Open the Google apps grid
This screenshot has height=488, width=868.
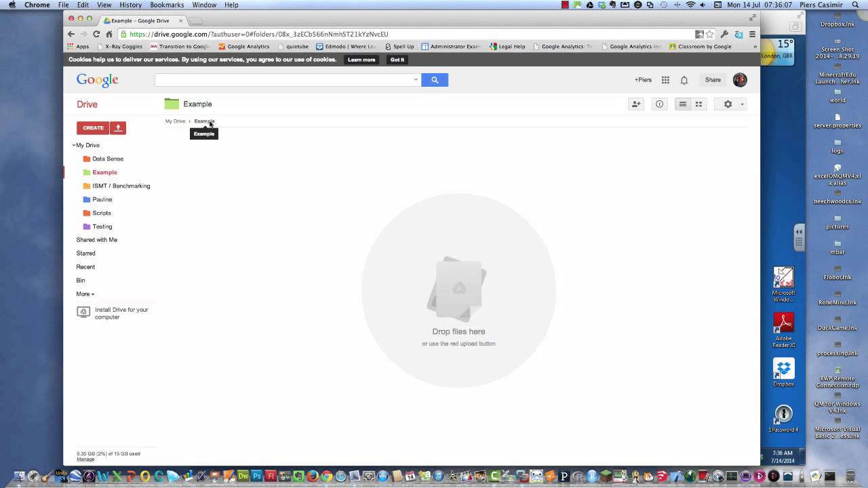pos(665,80)
